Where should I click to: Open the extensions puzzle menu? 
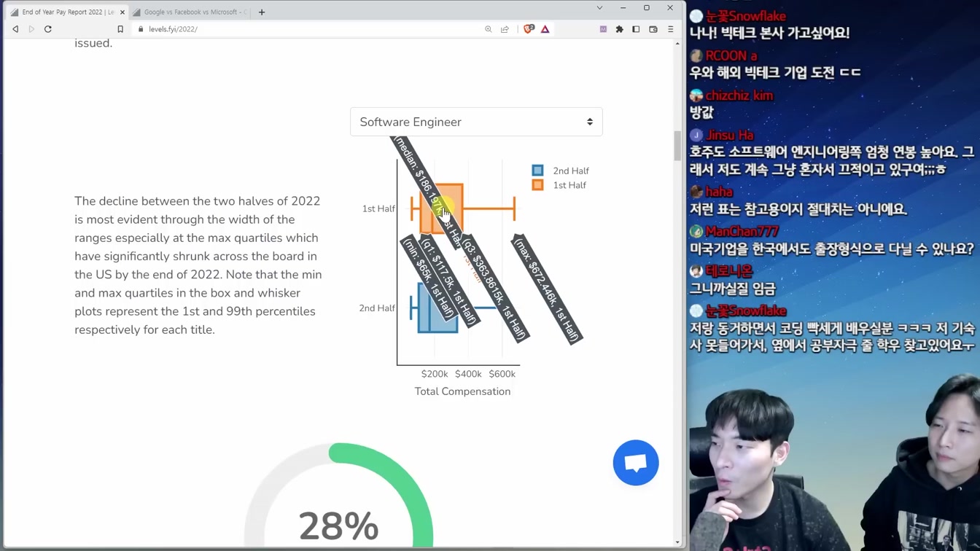coord(620,29)
